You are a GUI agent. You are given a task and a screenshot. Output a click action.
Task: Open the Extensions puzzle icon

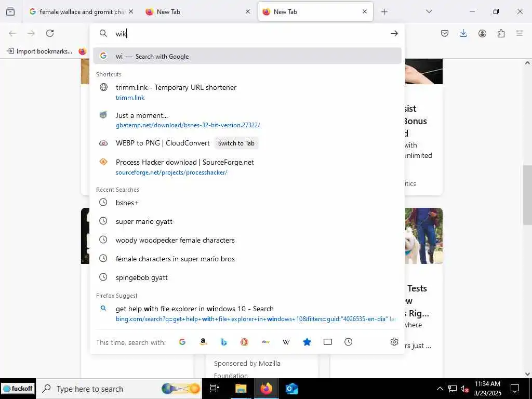pos(501,33)
